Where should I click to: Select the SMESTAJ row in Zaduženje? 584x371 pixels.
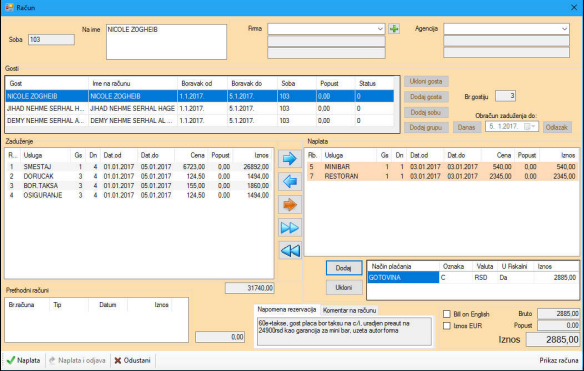(139, 167)
